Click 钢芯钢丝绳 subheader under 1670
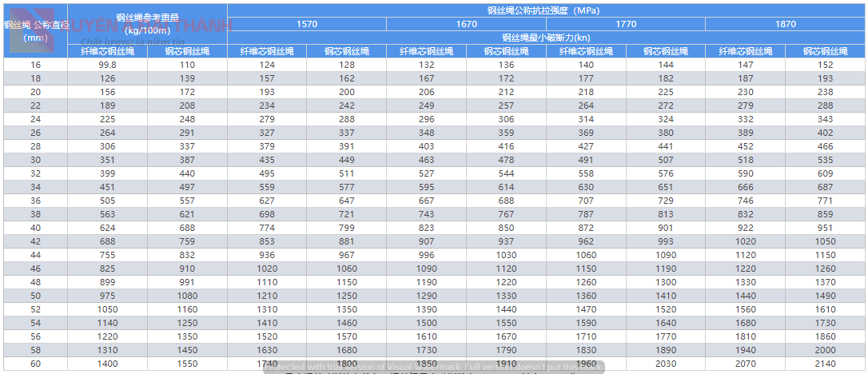 tap(506, 51)
